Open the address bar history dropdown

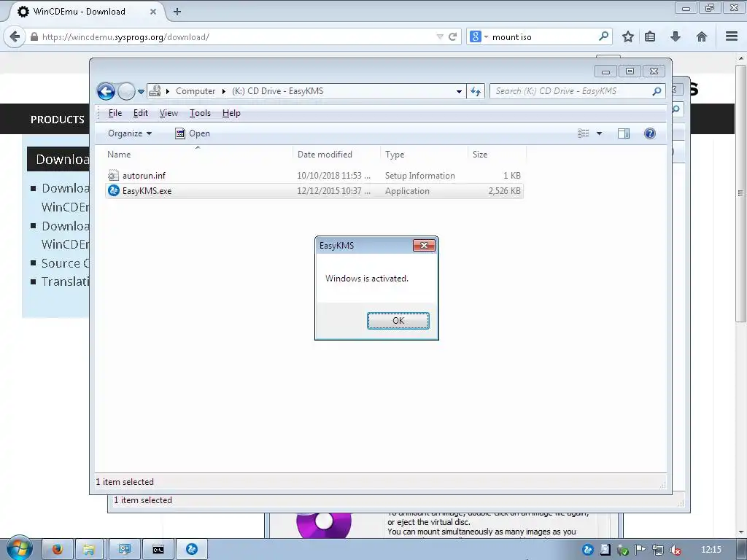tap(459, 91)
